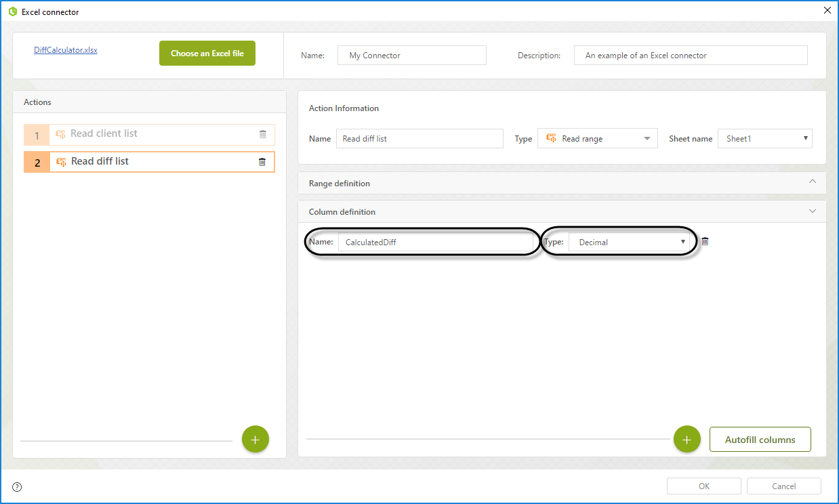
Task: Add a new column with plus button
Action: click(687, 440)
